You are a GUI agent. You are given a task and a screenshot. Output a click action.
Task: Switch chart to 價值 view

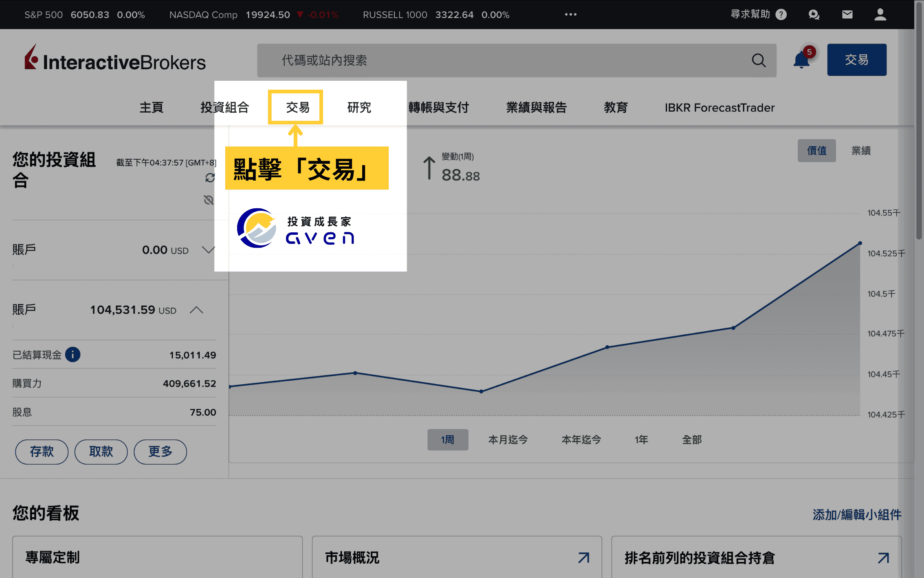coord(816,150)
